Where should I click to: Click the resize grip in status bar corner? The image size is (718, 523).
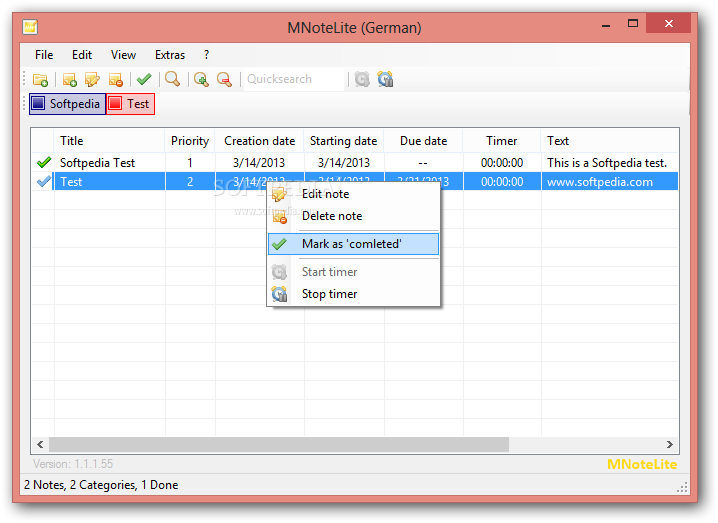pos(682,487)
